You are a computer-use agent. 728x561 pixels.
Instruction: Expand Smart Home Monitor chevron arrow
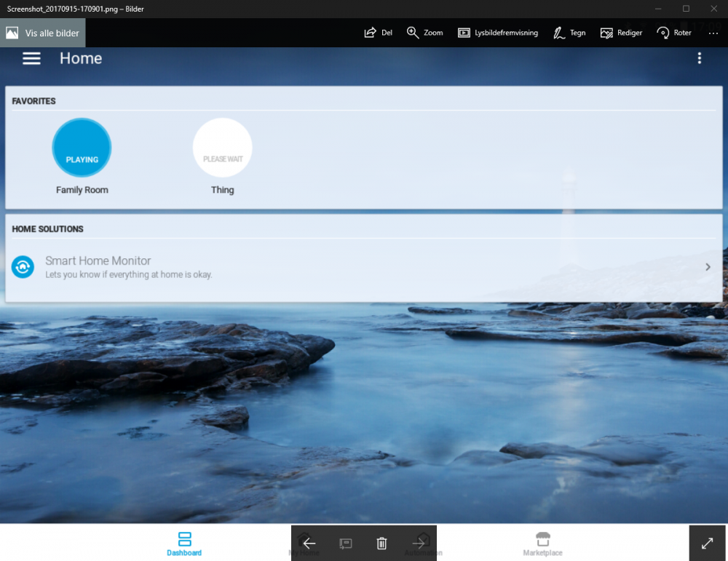click(x=708, y=267)
